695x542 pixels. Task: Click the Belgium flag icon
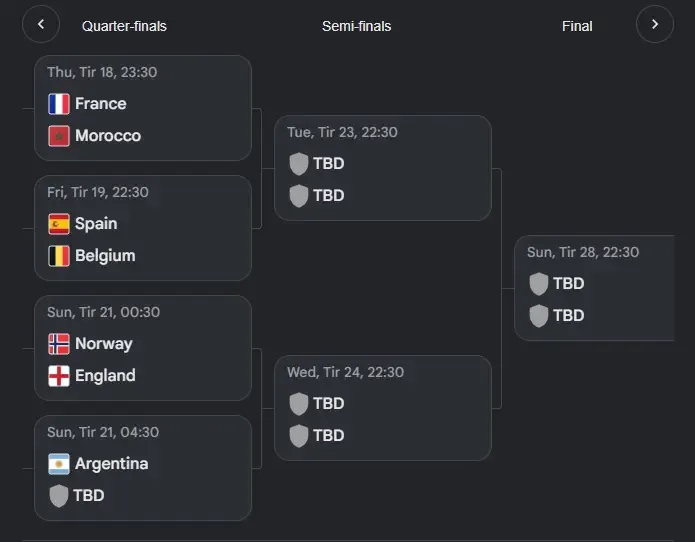pyautogui.click(x=59, y=256)
